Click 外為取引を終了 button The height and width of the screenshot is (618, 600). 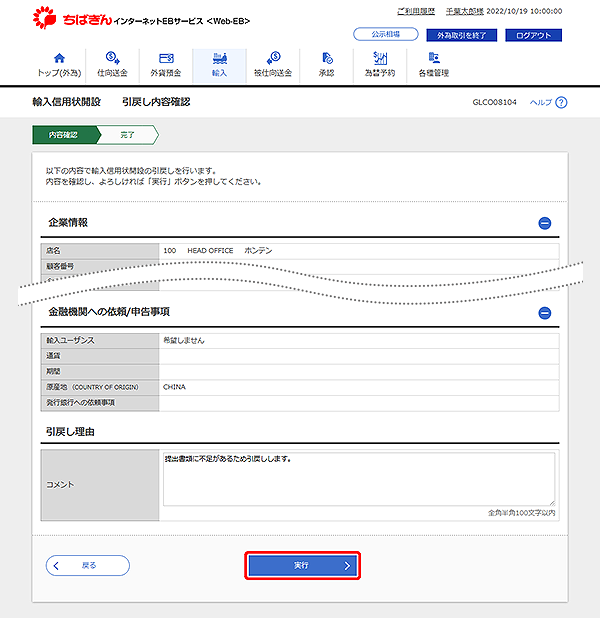pyautogui.click(x=462, y=35)
